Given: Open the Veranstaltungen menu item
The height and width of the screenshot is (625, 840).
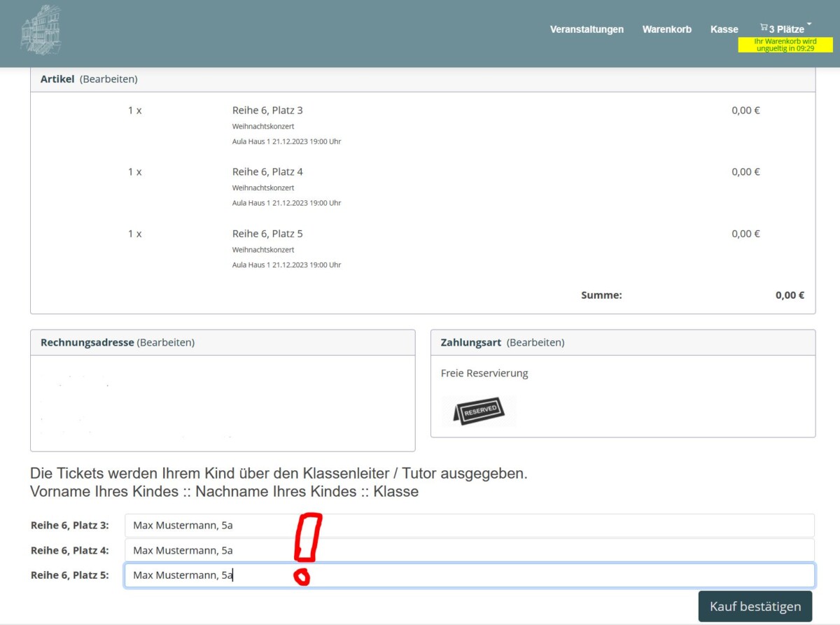Looking at the screenshot, I should [x=587, y=29].
